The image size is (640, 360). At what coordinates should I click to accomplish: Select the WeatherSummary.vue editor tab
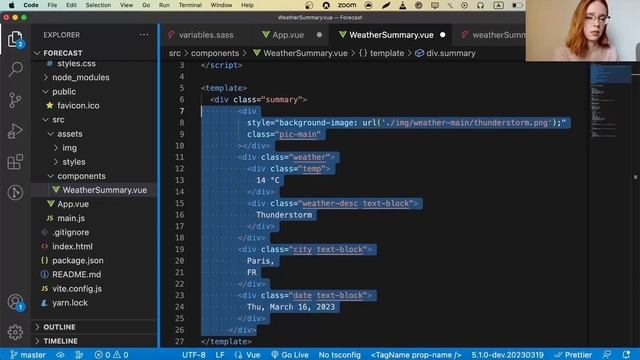coord(391,35)
